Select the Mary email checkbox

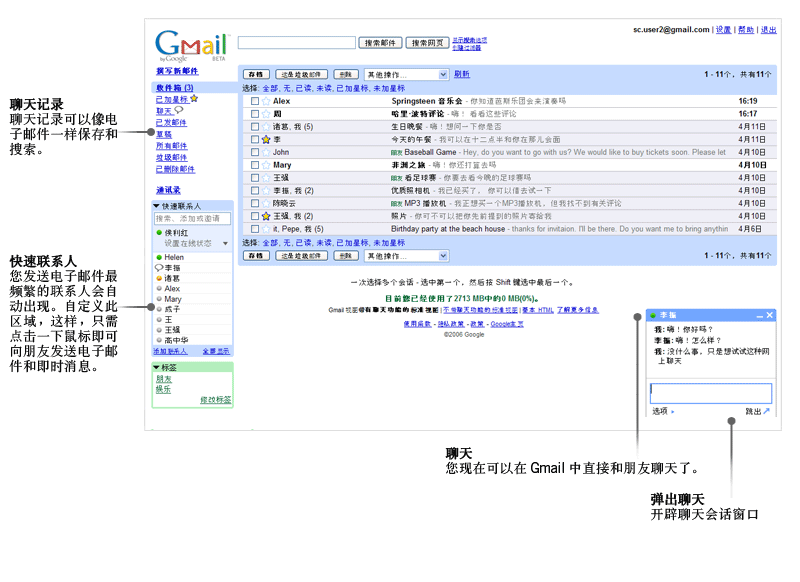(255, 165)
